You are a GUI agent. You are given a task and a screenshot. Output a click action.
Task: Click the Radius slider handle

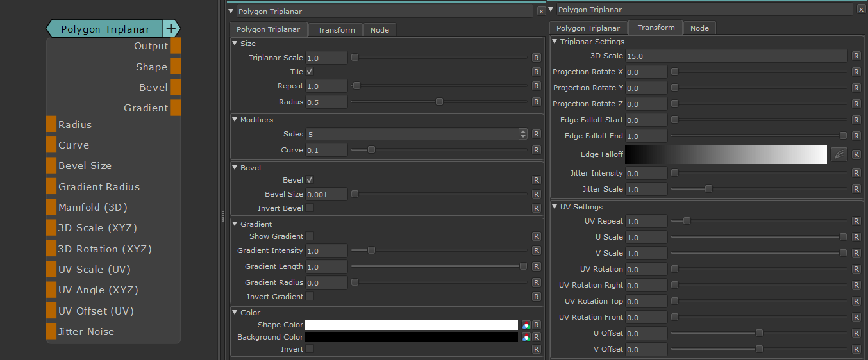(439, 102)
